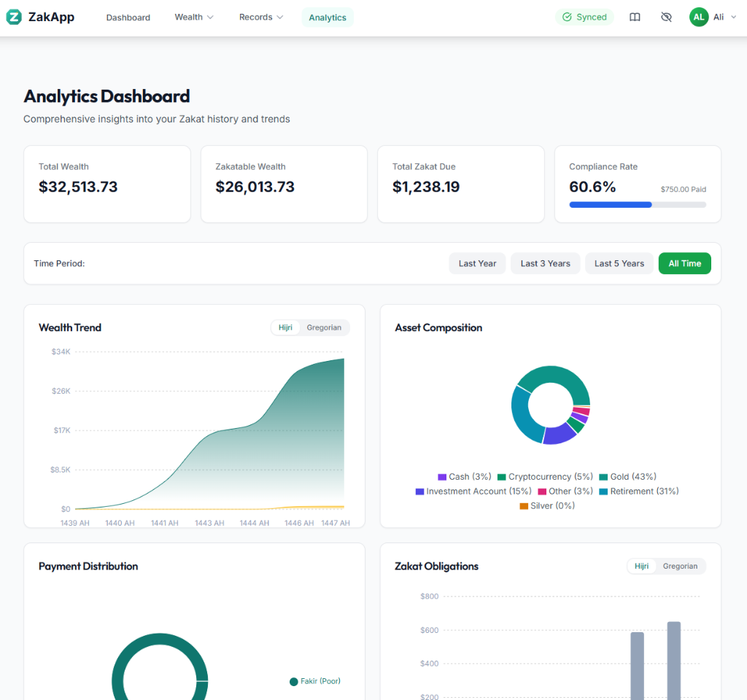Viewport: 747px width, 700px height.
Task: Expand the Records dropdown
Action: click(x=260, y=17)
